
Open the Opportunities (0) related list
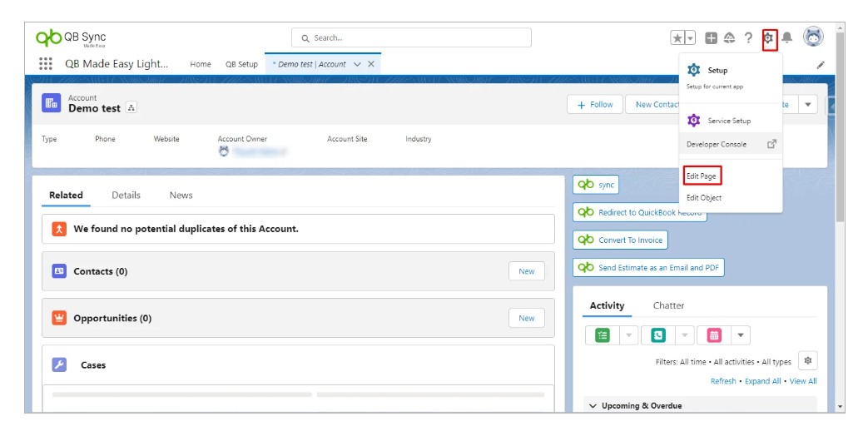click(112, 318)
